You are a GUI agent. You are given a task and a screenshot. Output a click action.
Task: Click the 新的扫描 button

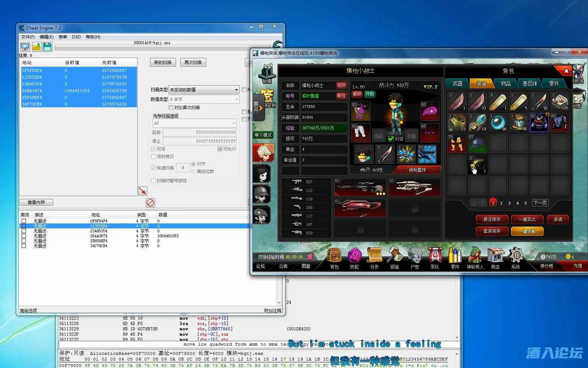point(163,63)
